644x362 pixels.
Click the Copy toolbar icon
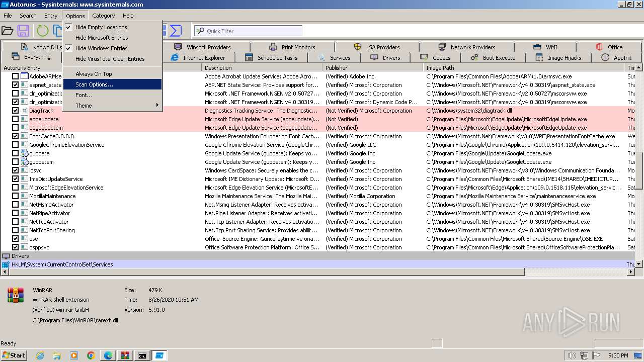point(57,31)
